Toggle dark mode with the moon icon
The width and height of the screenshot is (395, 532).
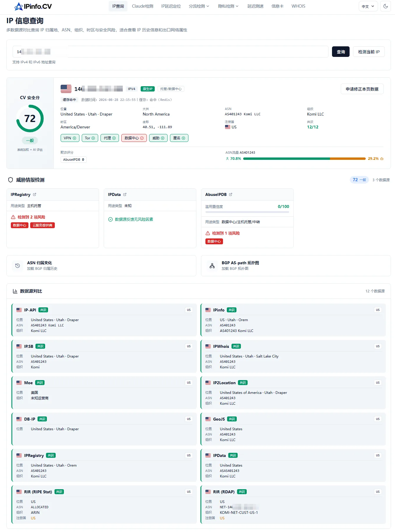386,6
